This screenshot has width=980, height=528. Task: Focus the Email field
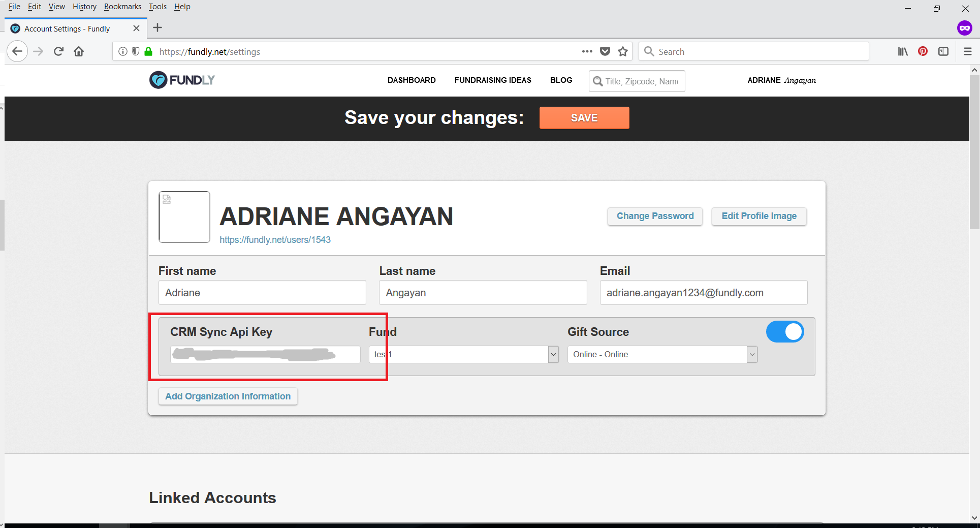click(704, 293)
